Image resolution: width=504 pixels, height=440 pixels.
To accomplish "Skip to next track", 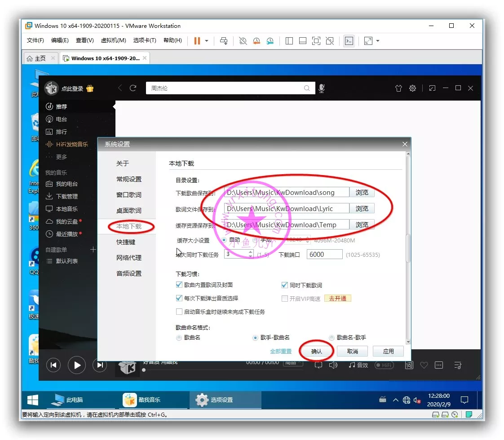I will click(100, 365).
